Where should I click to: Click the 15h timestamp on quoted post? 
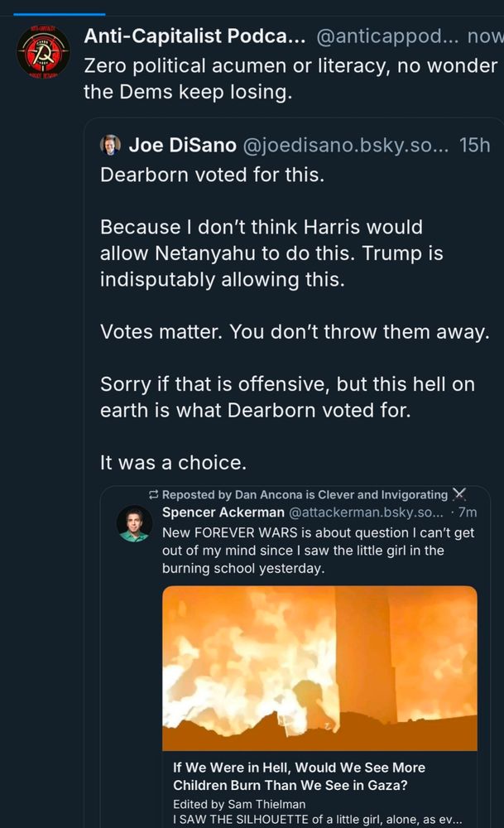point(474,145)
